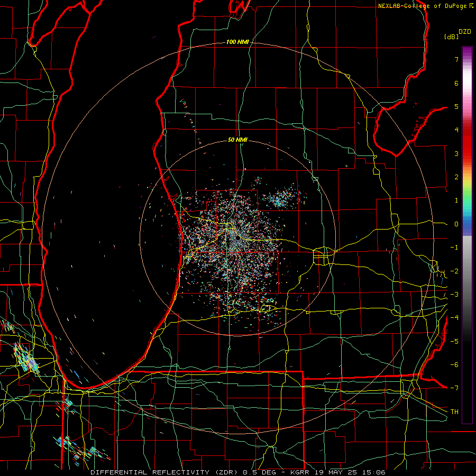Click the -3 value on the color scale
476x476 pixels.
(x=454, y=295)
